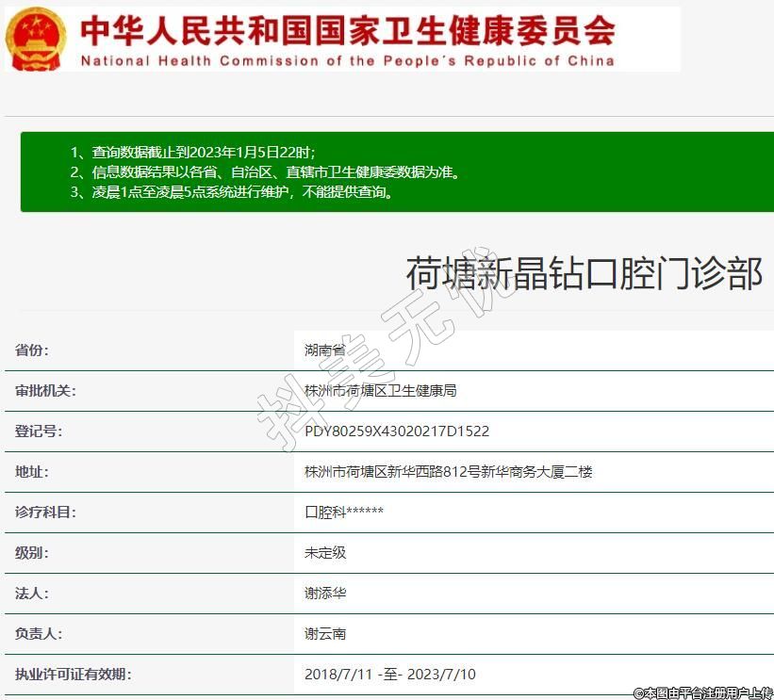Click the query data cutoff date notice
This screenshot has width=774, height=700.
click(192, 152)
